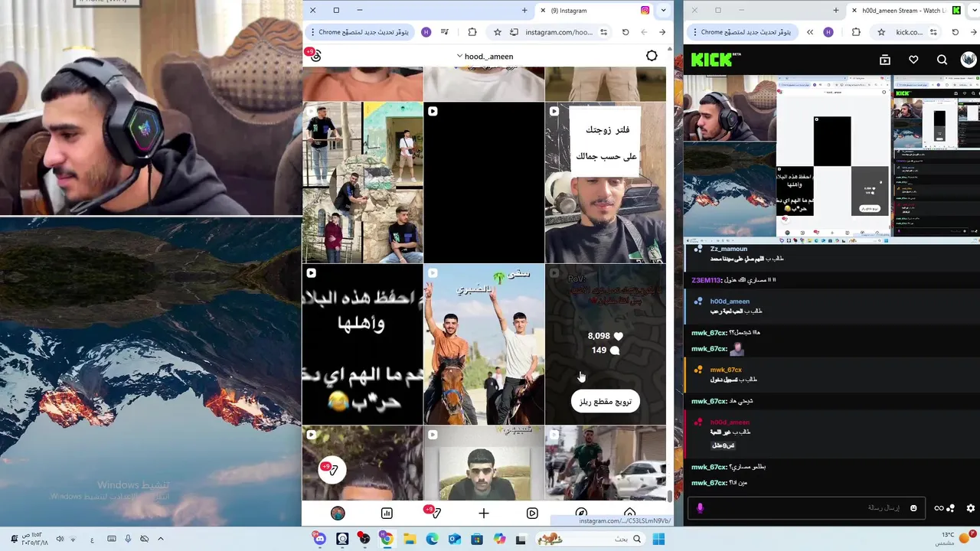Open the reel showing 8,098 likes

click(x=606, y=344)
